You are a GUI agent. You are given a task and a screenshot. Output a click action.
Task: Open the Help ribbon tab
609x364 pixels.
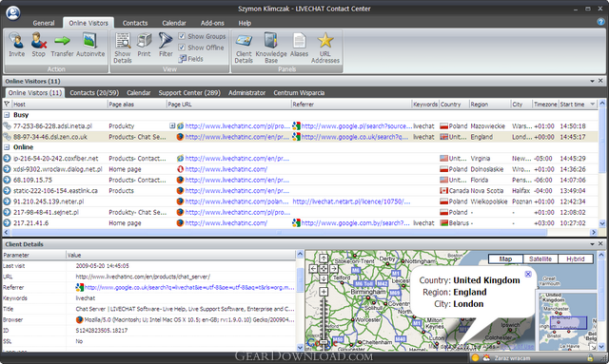pyautogui.click(x=245, y=23)
